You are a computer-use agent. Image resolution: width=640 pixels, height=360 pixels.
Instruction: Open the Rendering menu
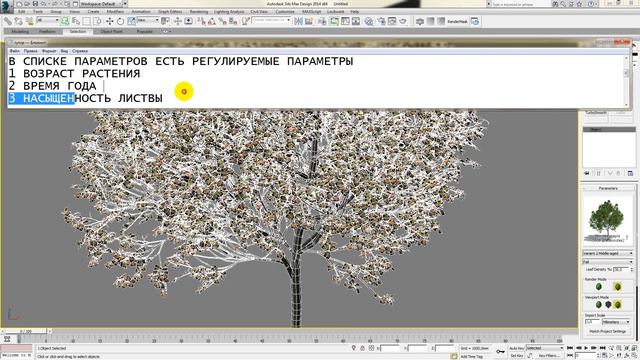199,11
